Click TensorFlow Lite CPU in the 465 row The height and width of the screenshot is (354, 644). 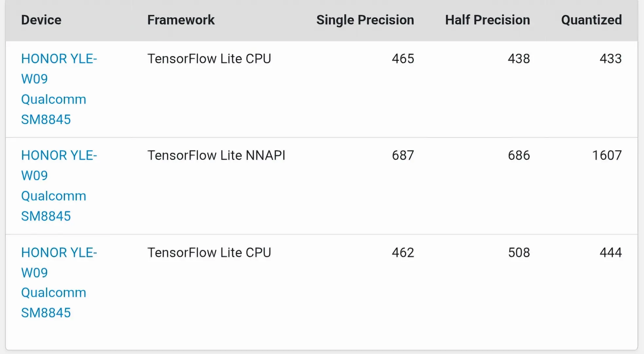[x=209, y=59]
